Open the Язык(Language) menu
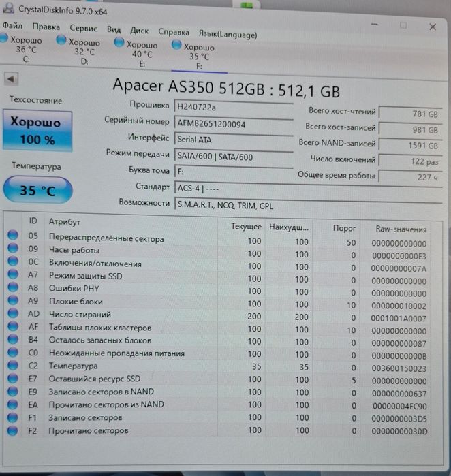The width and height of the screenshot is (451, 476). 228,34
